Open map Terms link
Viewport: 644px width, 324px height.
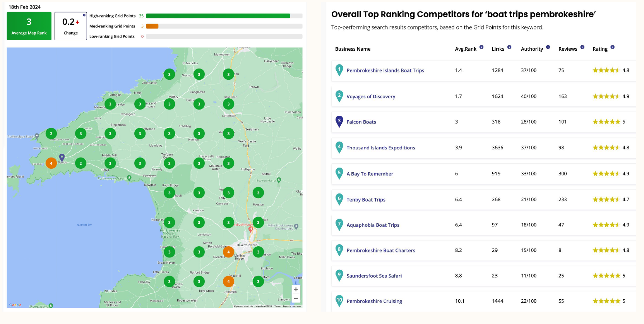coord(277,306)
